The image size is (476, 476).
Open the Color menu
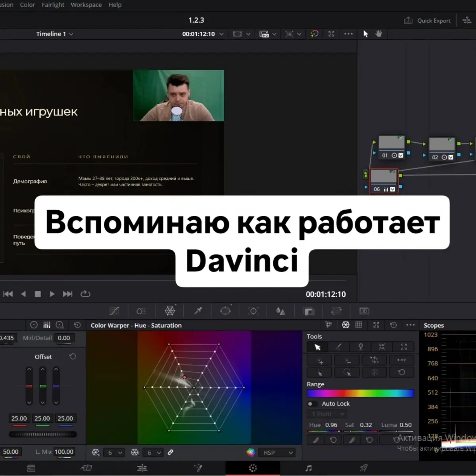[x=27, y=5]
